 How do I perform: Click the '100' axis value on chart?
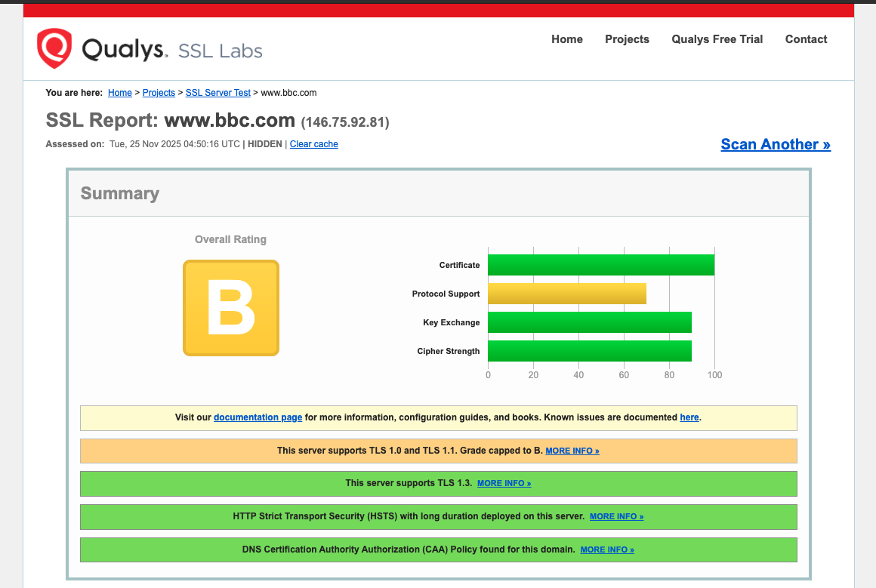714,375
